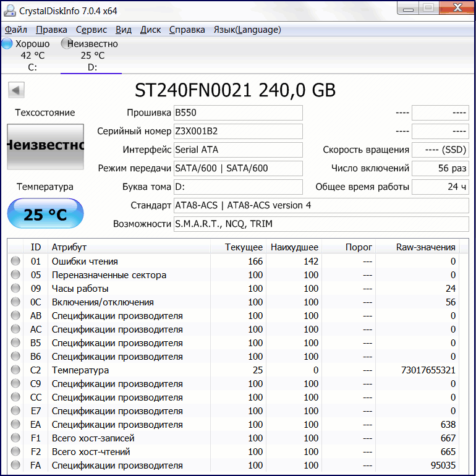Open the Вид menu

coord(123,30)
